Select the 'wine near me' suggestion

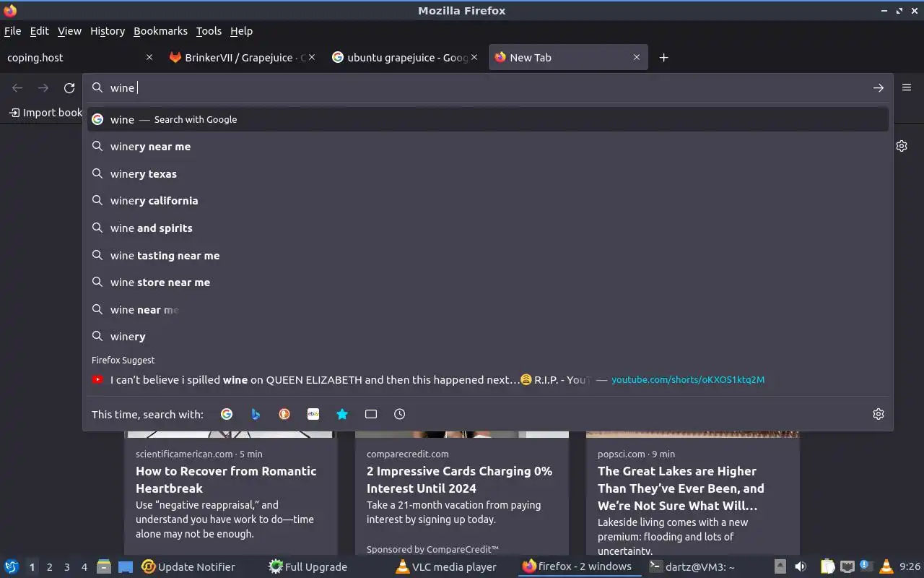click(x=488, y=310)
